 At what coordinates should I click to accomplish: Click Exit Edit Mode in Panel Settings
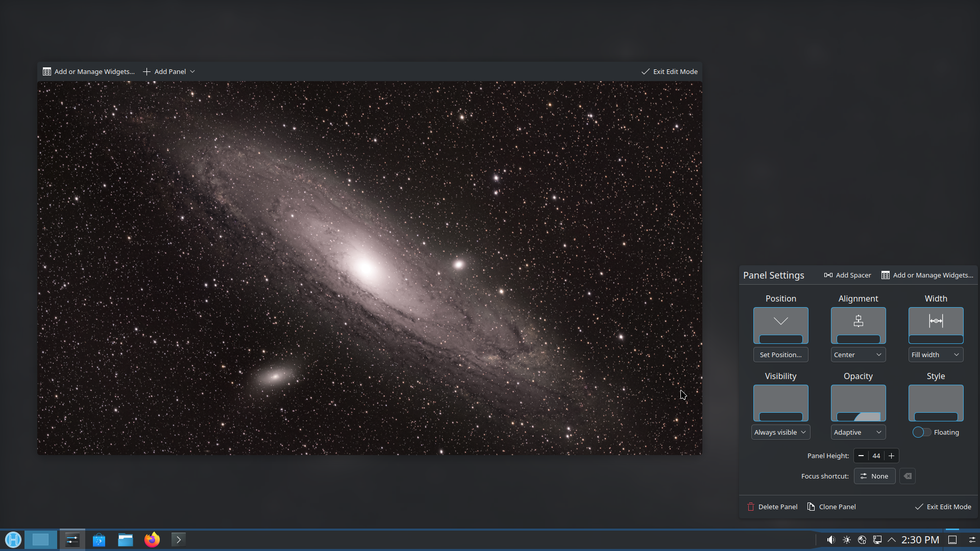pyautogui.click(x=943, y=507)
